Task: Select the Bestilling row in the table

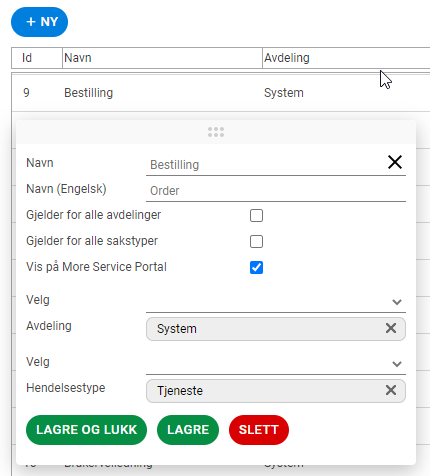Action: pos(221,93)
